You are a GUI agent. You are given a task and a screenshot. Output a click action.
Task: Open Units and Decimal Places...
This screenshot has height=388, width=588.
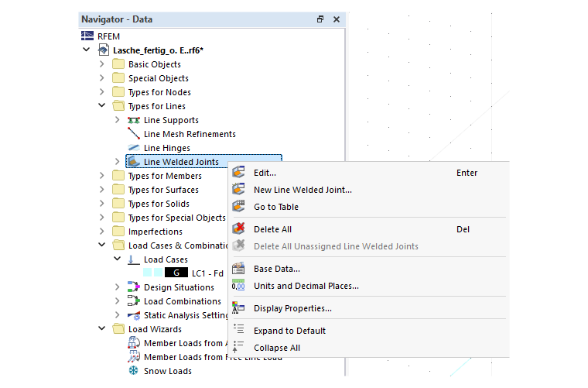click(306, 286)
